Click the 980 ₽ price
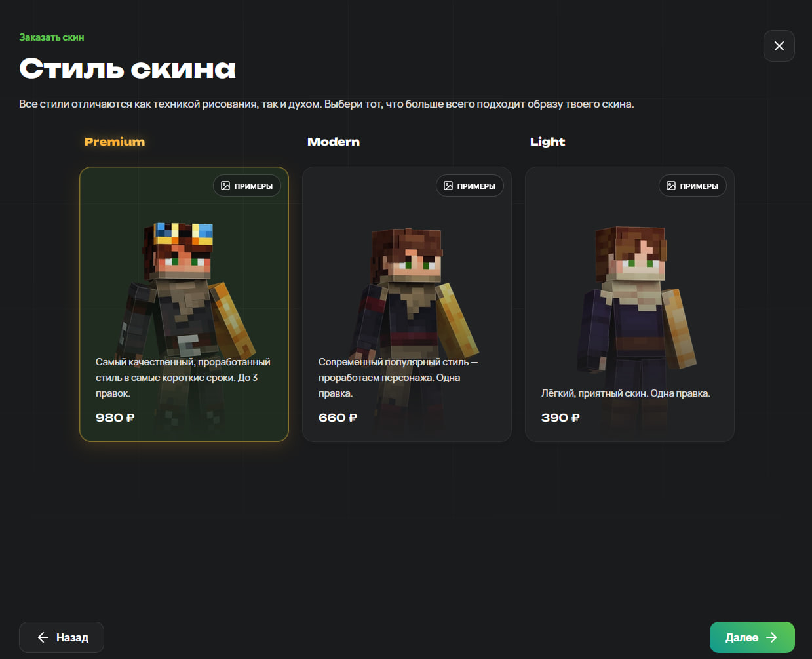Viewport: 812px width, 659px height. [115, 418]
